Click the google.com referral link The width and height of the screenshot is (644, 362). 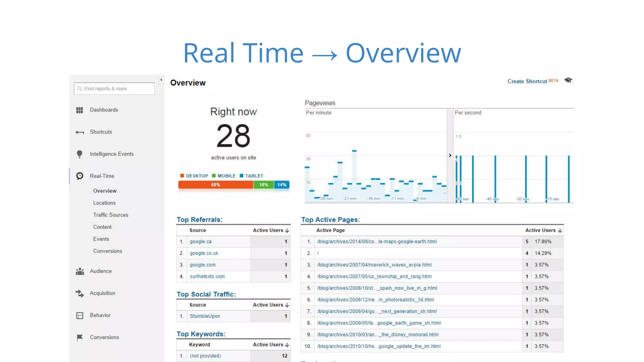(x=203, y=265)
